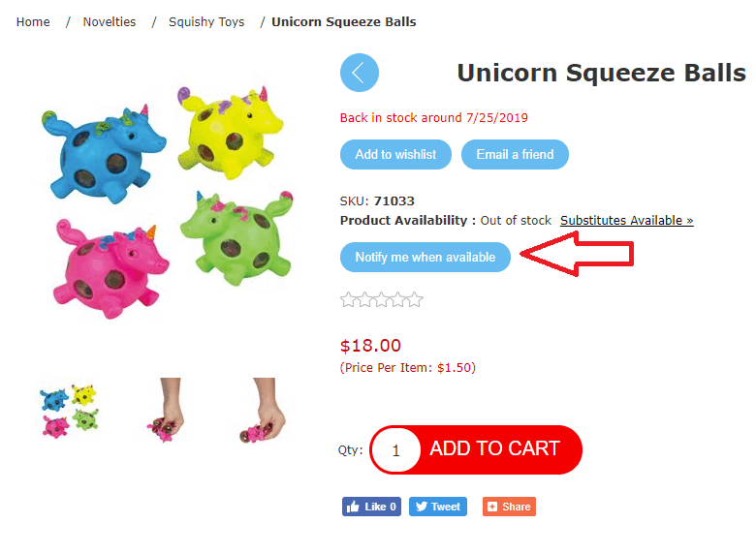Go to the Novelties breadcrumb category
This screenshot has height=554, width=756.
click(110, 21)
